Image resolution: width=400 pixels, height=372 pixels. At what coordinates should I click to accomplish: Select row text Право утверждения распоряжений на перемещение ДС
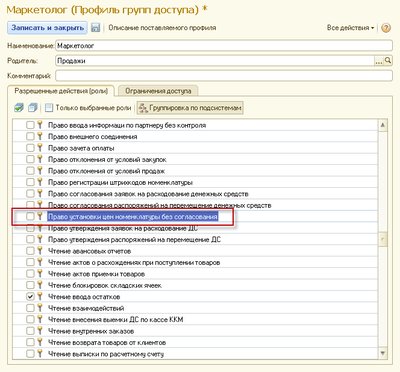coord(134,239)
